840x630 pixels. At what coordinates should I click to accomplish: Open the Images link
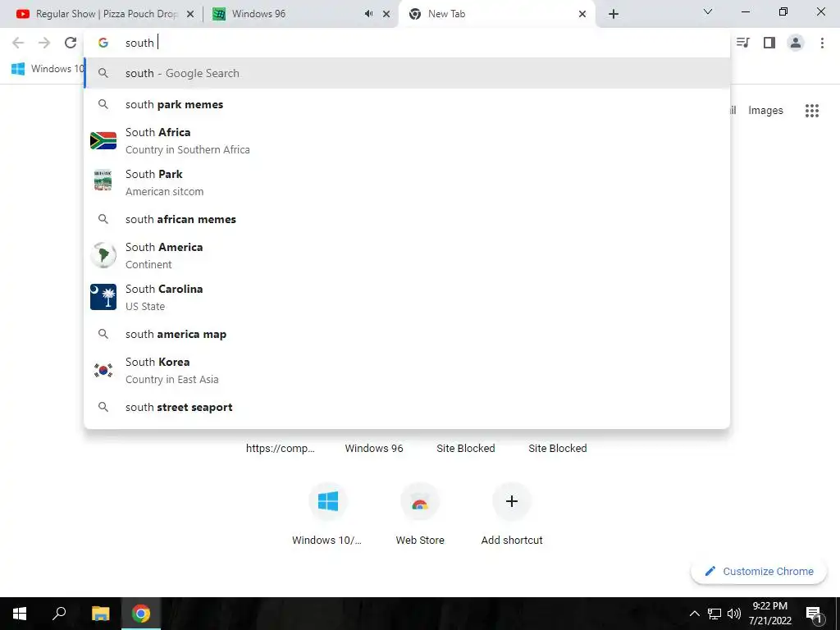[765, 111]
